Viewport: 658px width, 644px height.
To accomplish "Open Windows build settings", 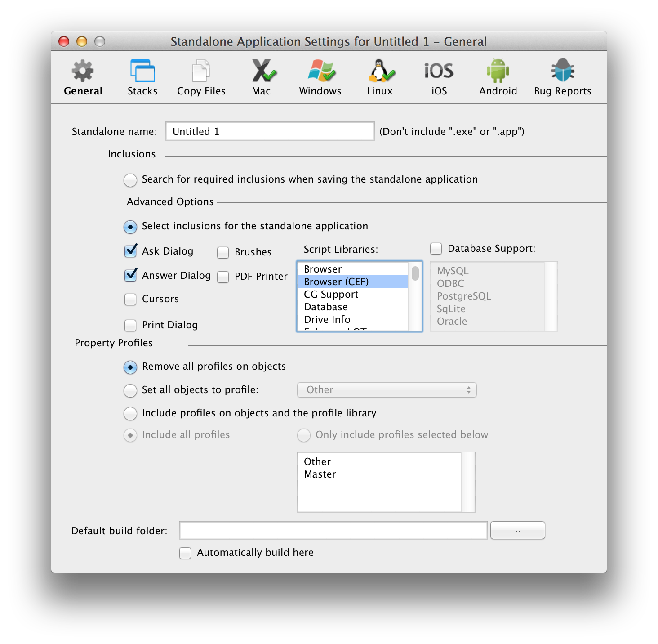I will click(x=320, y=78).
